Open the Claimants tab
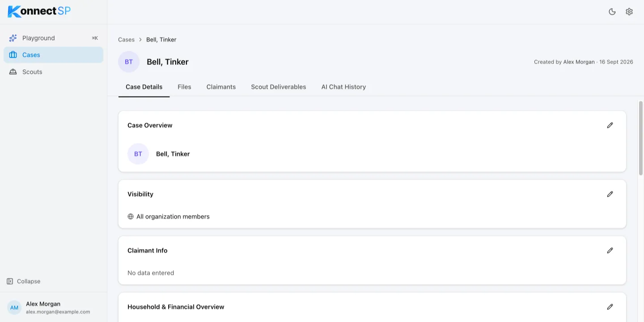The height and width of the screenshot is (322, 644). click(221, 87)
